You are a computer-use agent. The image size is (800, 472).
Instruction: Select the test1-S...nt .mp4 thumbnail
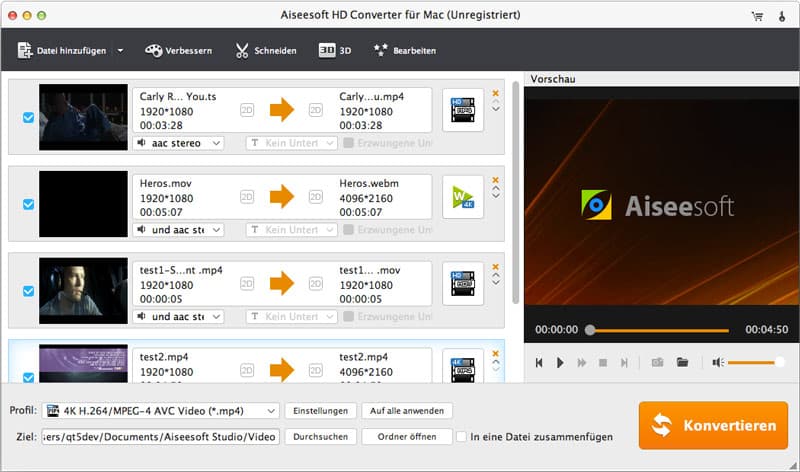[x=83, y=291]
